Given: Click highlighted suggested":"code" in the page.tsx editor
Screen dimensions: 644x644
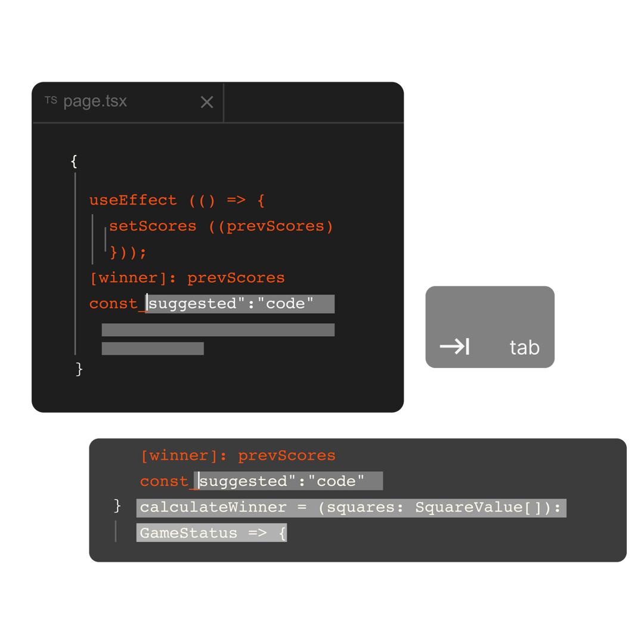Looking at the screenshot, I should [x=240, y=304].
